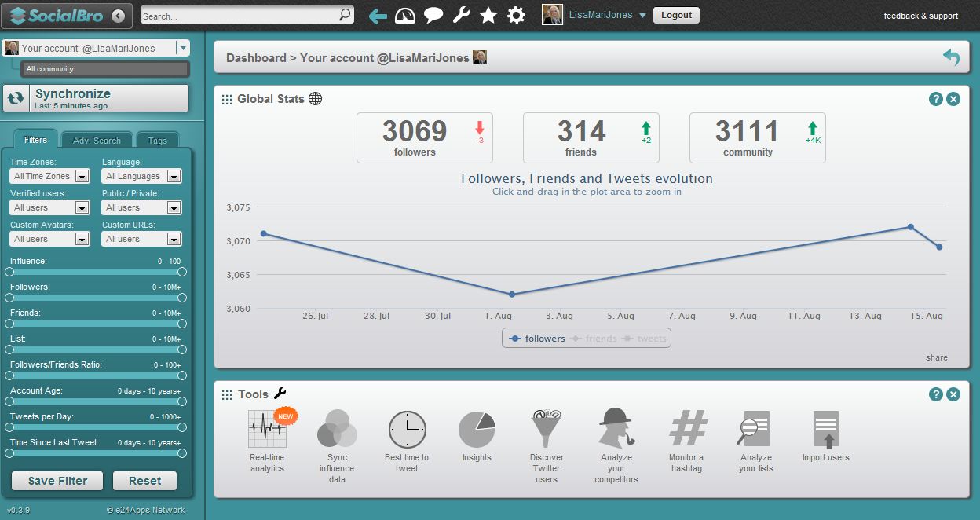The width and height of the screenshot is (980, 520).
Task: Click LisaMariJones profile avatar in top bar
Action: coord(552,15)
